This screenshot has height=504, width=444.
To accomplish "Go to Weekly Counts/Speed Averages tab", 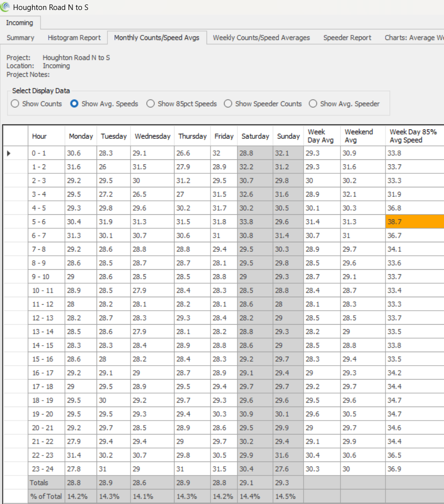I will (261, 37).
